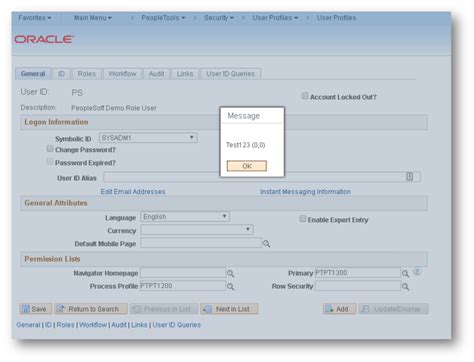Click the lookup icon for Process Profile

[230, 287]
